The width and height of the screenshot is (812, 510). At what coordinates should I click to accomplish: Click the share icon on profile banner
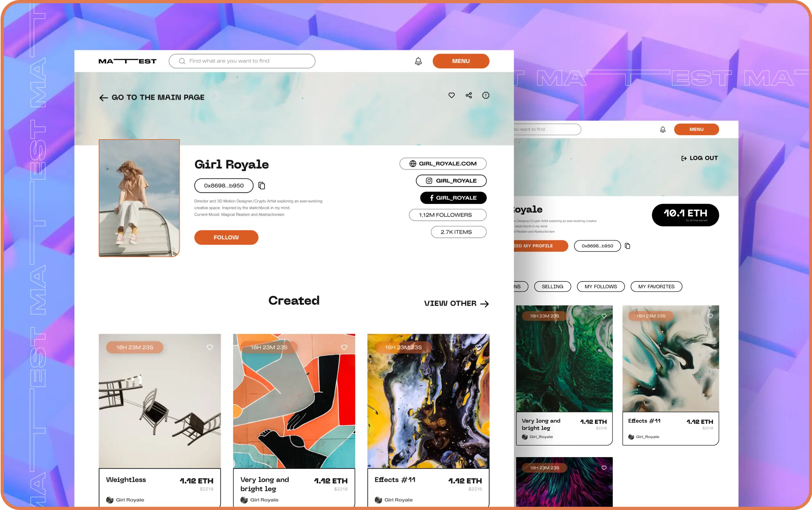(469, 95)
